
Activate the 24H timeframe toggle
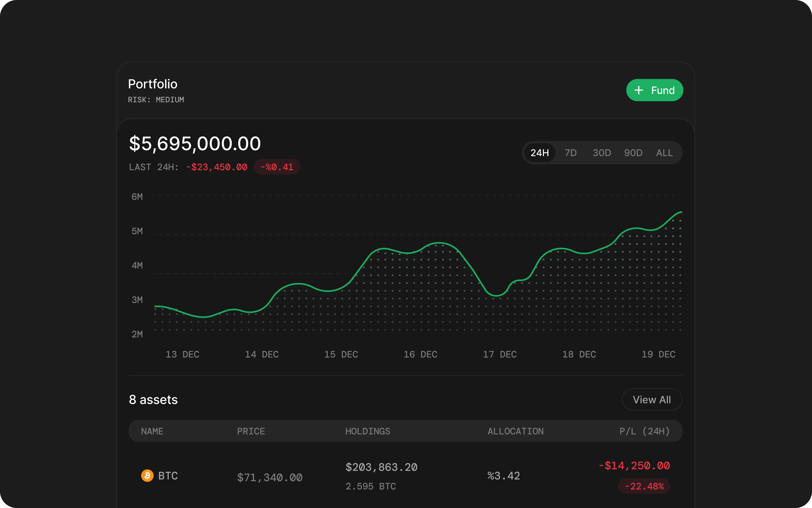(539, 153)
